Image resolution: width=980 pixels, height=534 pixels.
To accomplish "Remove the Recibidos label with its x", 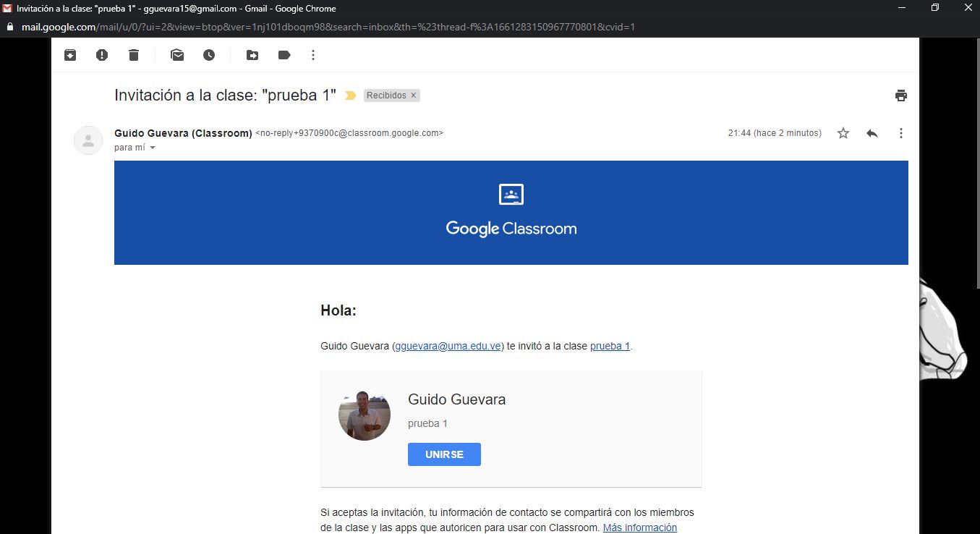I will [x=413, y=95].
